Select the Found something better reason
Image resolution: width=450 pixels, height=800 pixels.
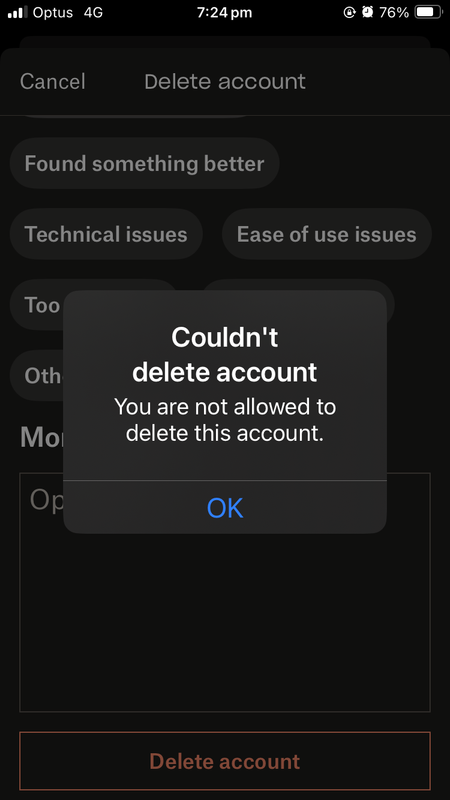tap(144, 164)
